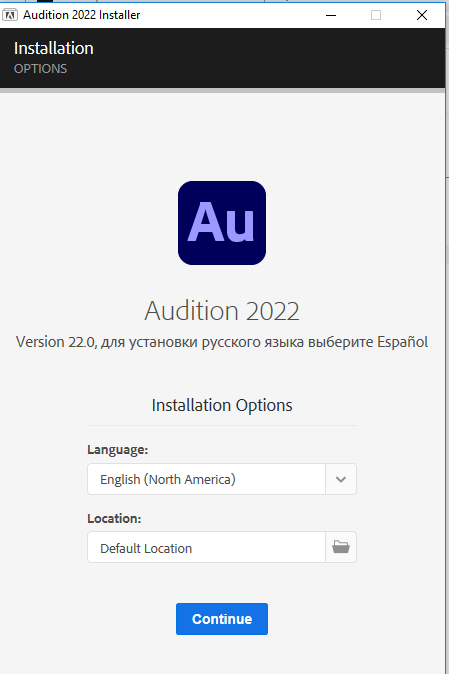The height and width of the screenshot is (674, 449).
Task: Open the Language dropdown arrow
Action: (x=341, y=479)
